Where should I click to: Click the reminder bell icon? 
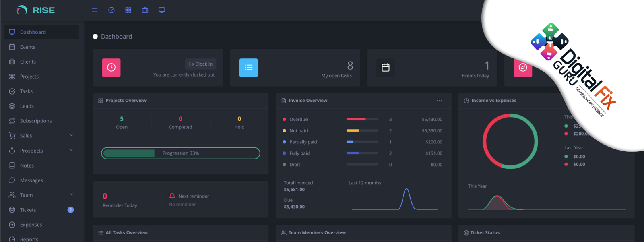172,196
